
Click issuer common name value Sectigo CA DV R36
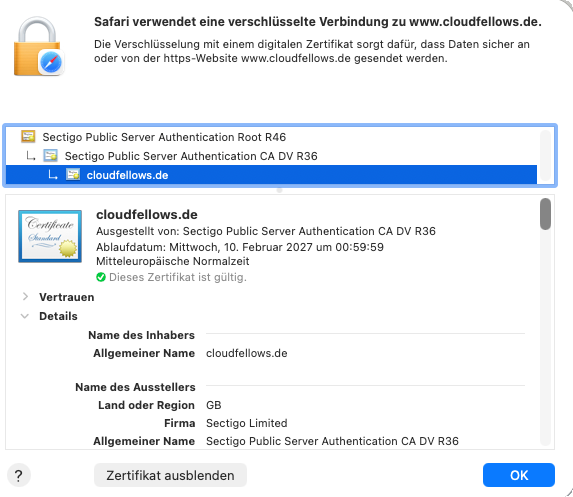pyautogui.click(x=332, y=441)
